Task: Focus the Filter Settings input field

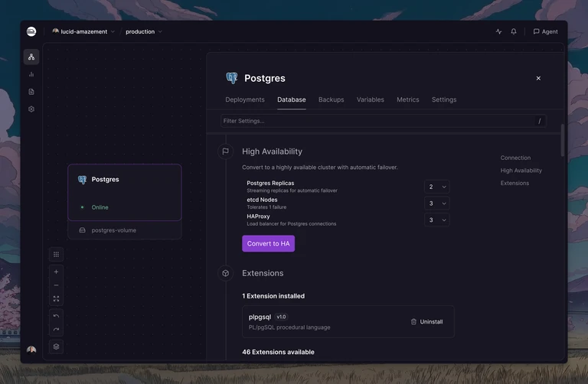Action: click(x=384, y=121)
